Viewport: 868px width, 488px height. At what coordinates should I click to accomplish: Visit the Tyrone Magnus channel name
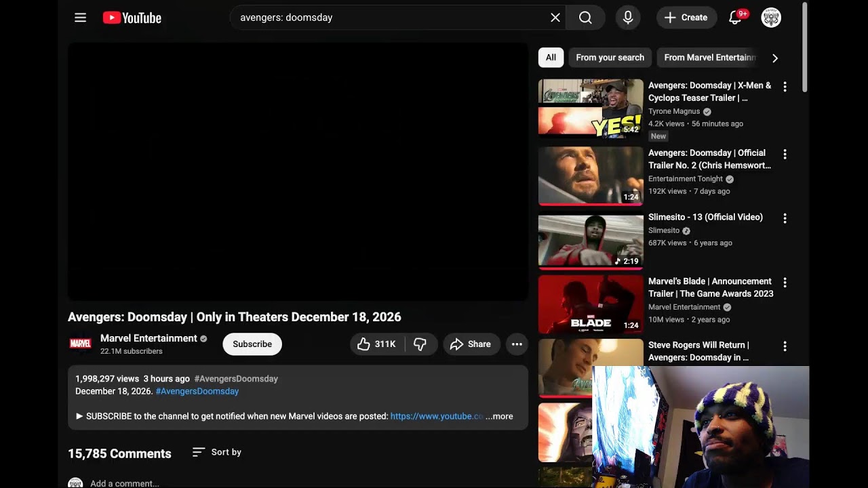pos(674,111)
